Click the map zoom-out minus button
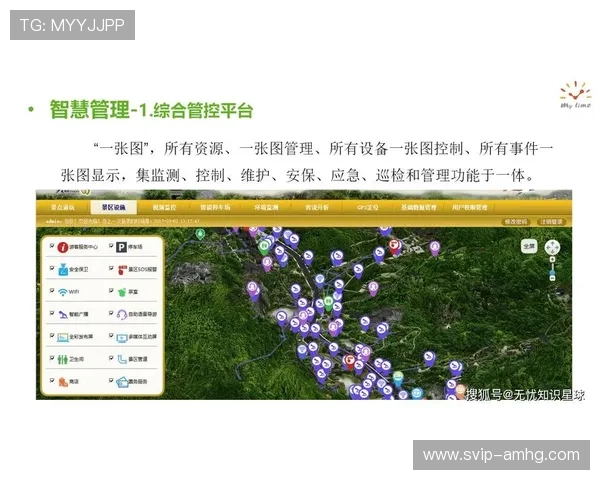The width and height of the screenshot is (600, 480). click(x=552, y=278)
